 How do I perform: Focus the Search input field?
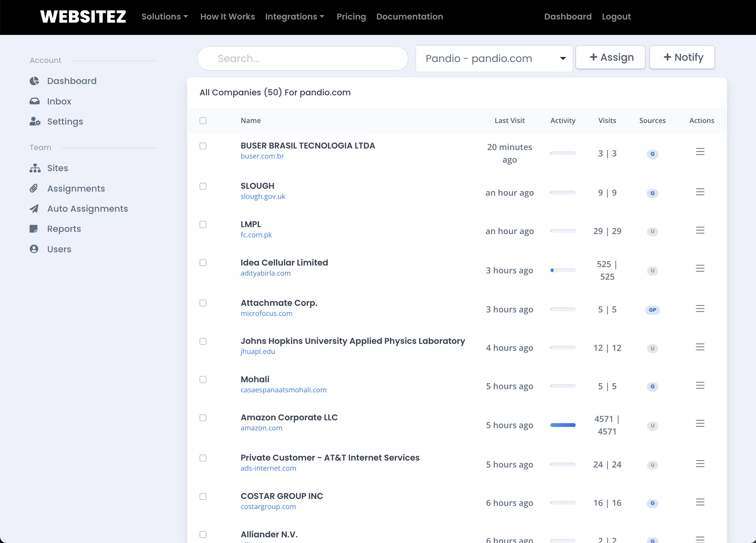[x=302, y=59]
